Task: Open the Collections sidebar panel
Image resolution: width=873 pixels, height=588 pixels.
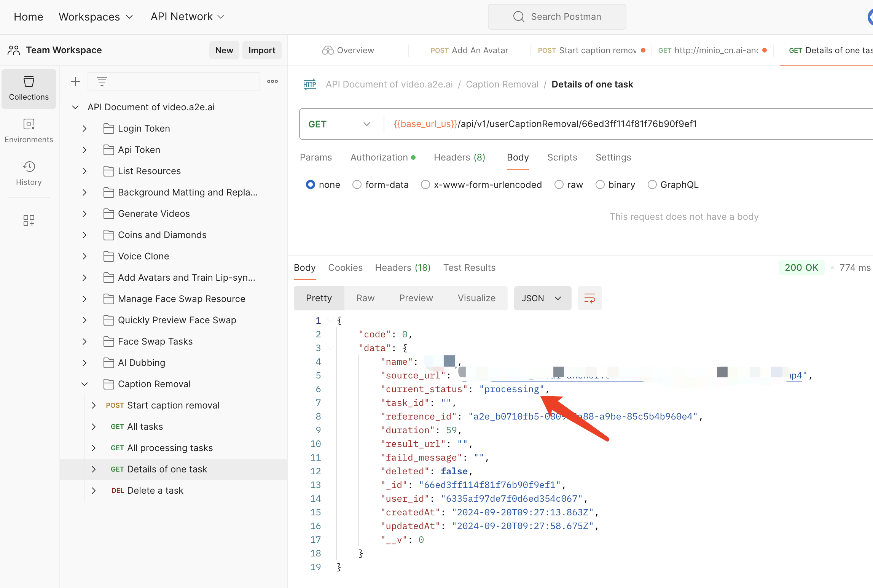Action: tap(29, 89)
